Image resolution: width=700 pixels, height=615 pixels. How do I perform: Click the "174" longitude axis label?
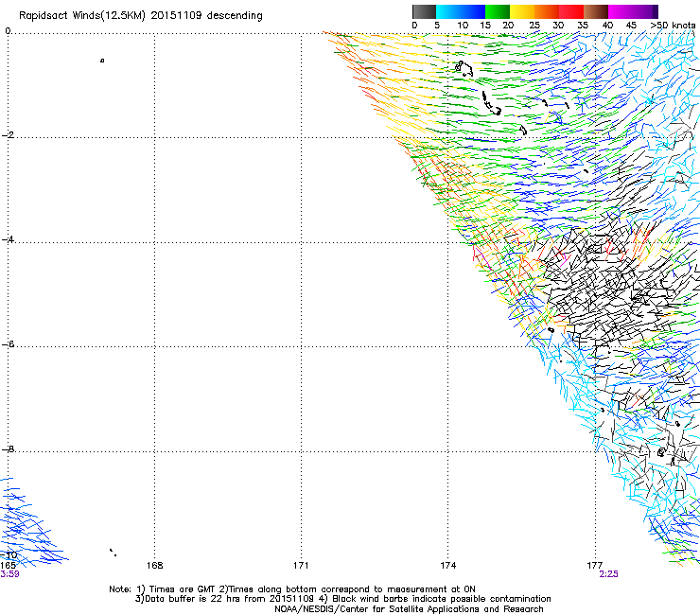447,566
